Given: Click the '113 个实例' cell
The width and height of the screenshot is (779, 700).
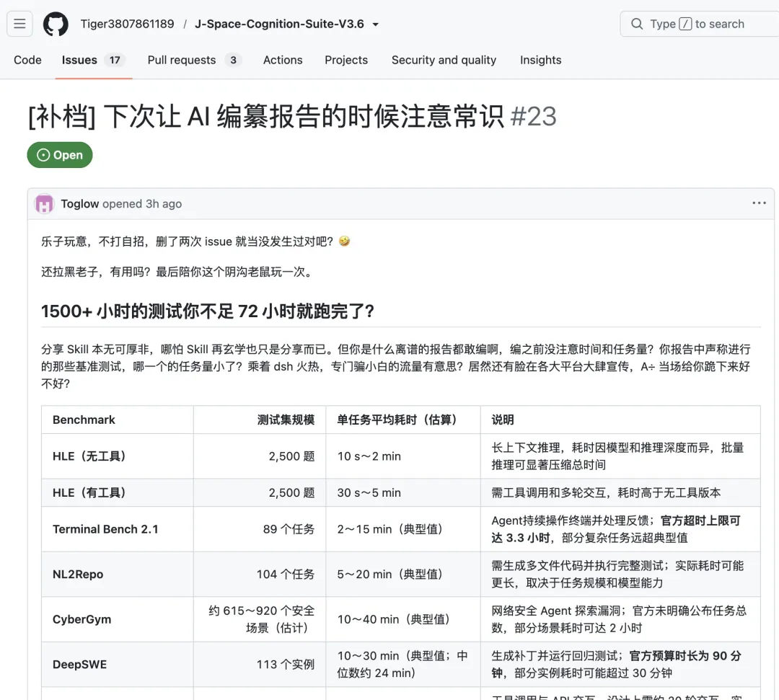Looking at the screenshot, I should pos(260,665).
